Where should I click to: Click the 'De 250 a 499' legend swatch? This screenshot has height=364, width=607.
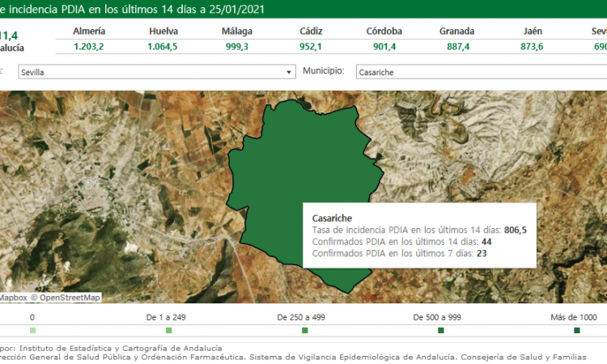point(304,330)
